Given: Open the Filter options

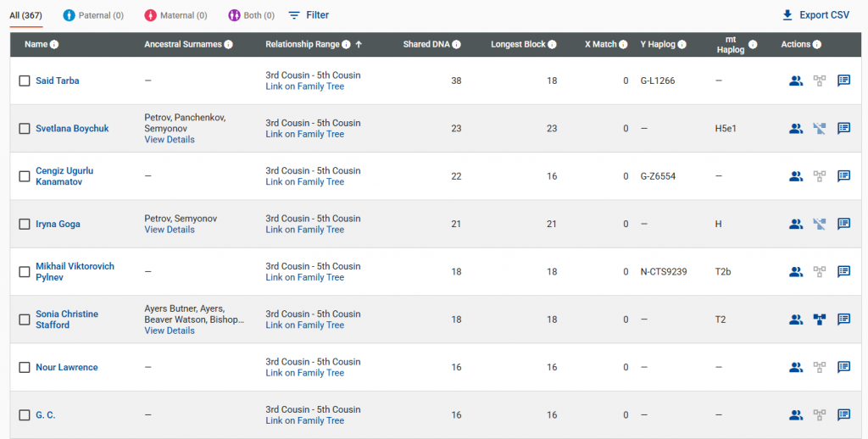Looking at the screenshot, I should [309, 15].
